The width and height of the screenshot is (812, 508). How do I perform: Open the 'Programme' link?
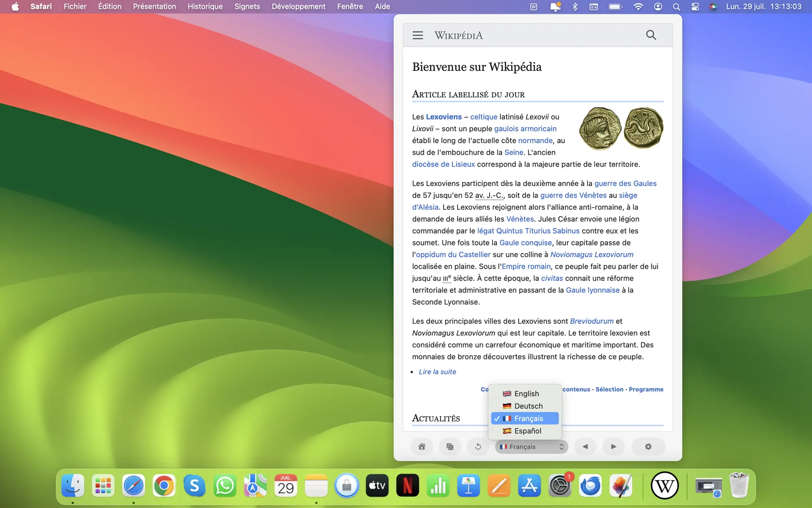point(646,389)
